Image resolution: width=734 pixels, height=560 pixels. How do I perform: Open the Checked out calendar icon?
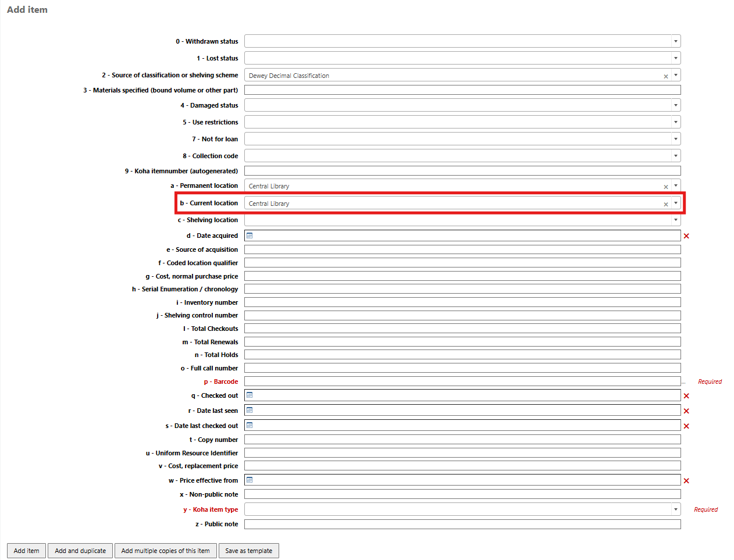coord(250,395)
